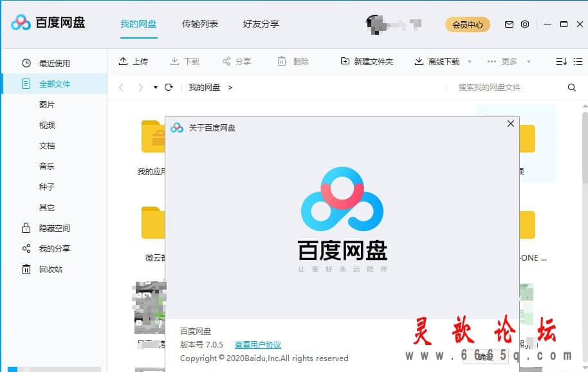Switch to the 传输列表 tab
588x372 pixels.
click(200, 24)
